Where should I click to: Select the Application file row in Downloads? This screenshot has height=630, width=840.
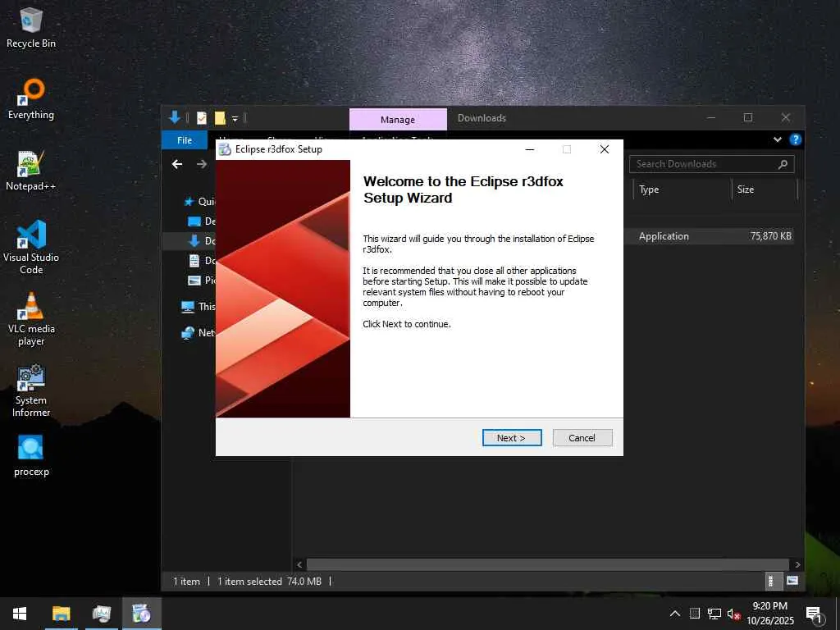(x=709, y=236)
